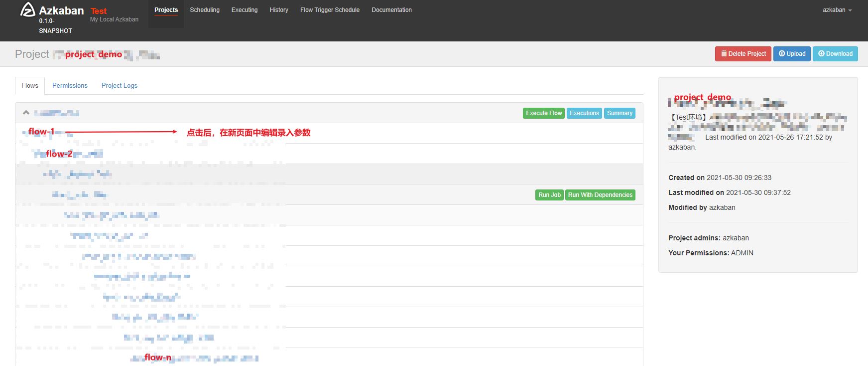Viewport: 868px width, 366px height.
Task: Click the download arrow icon
Action: click(821, 53)
